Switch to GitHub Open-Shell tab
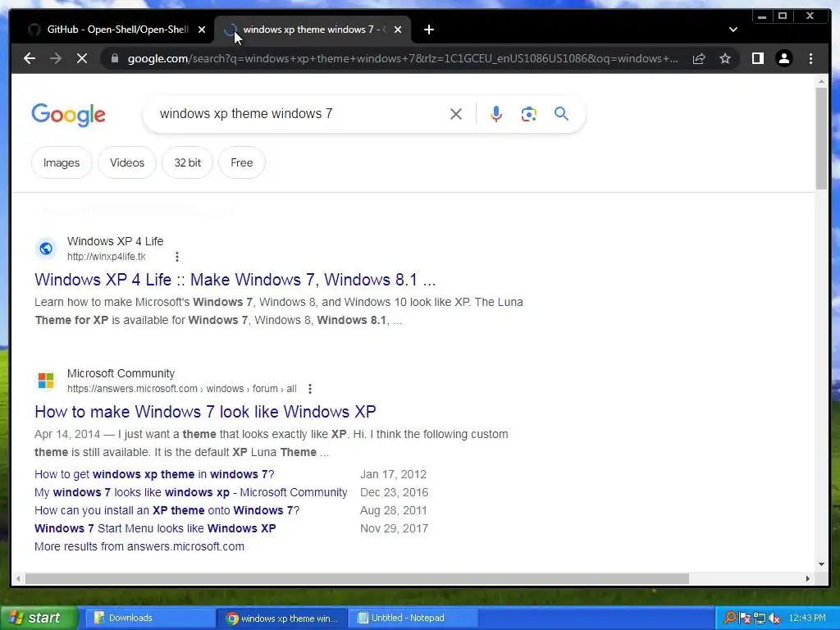Image resolution: width=840 pixels, height=630 pixels. tap(116, 30)
